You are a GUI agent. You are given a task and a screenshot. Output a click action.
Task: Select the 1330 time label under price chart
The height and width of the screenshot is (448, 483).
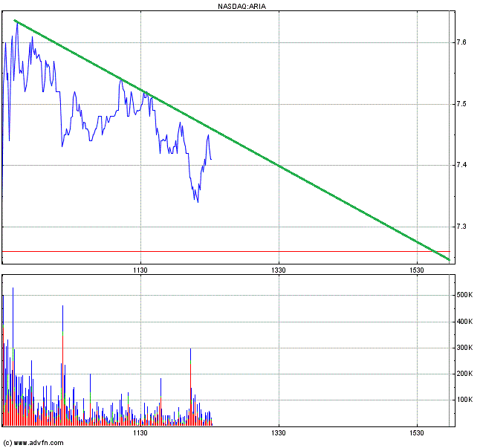[279, 269]
